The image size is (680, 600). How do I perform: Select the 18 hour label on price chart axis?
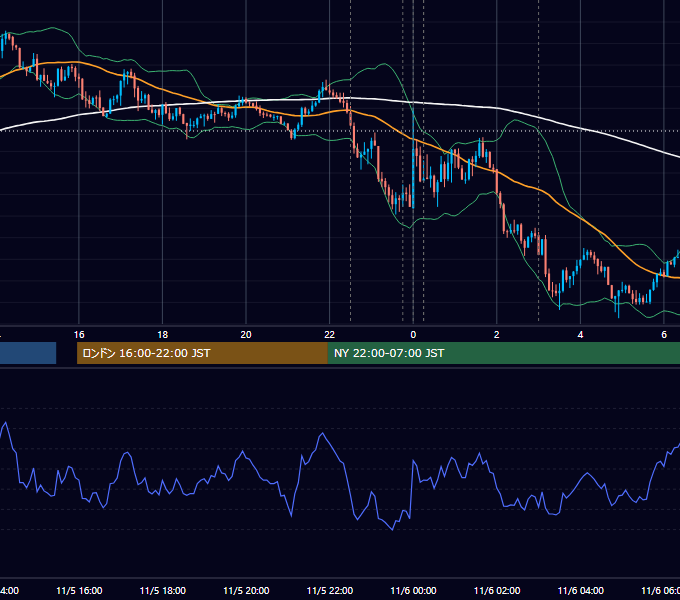[x=163, y=335]
